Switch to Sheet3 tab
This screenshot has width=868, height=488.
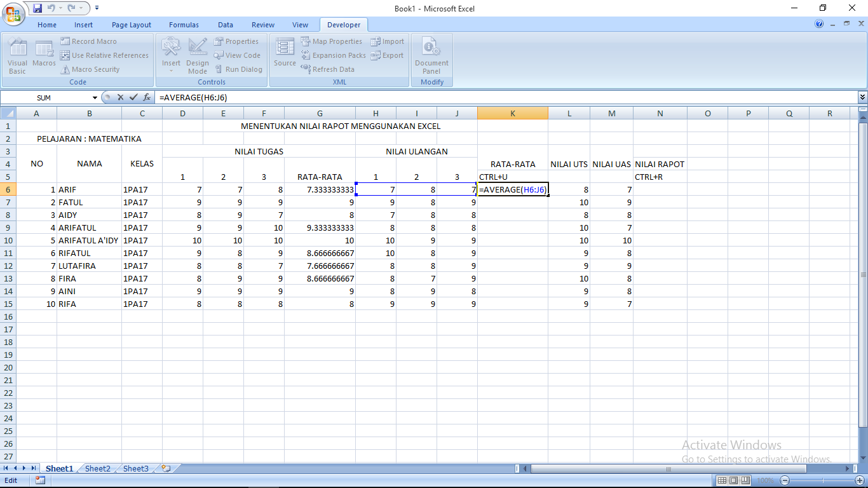click(136, 468)
